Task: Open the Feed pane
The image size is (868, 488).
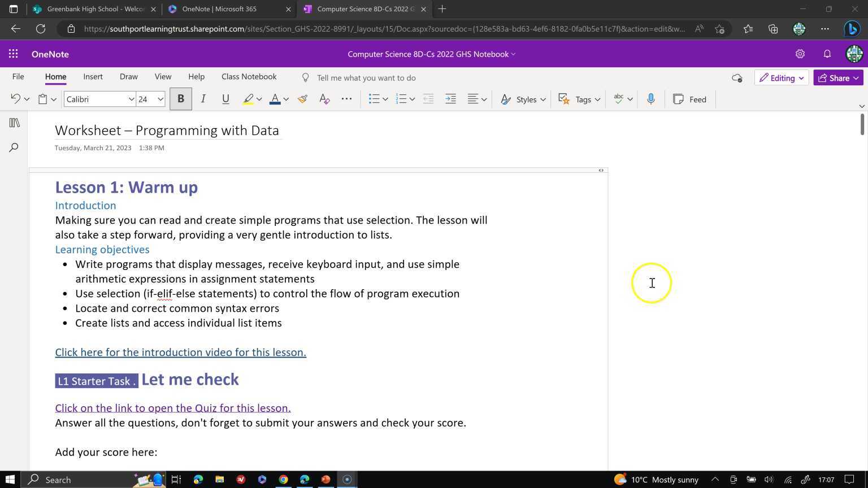Action: [690, 99]
